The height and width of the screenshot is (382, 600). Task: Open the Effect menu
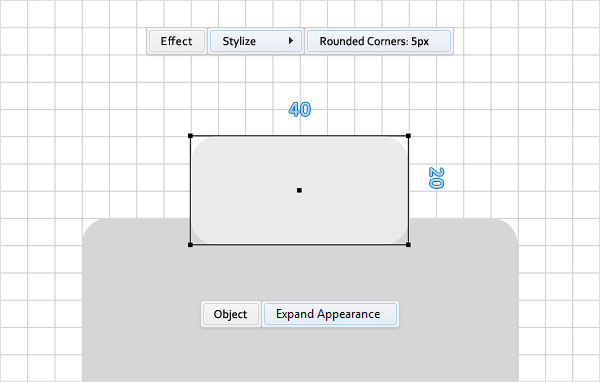tap(176, 41)
